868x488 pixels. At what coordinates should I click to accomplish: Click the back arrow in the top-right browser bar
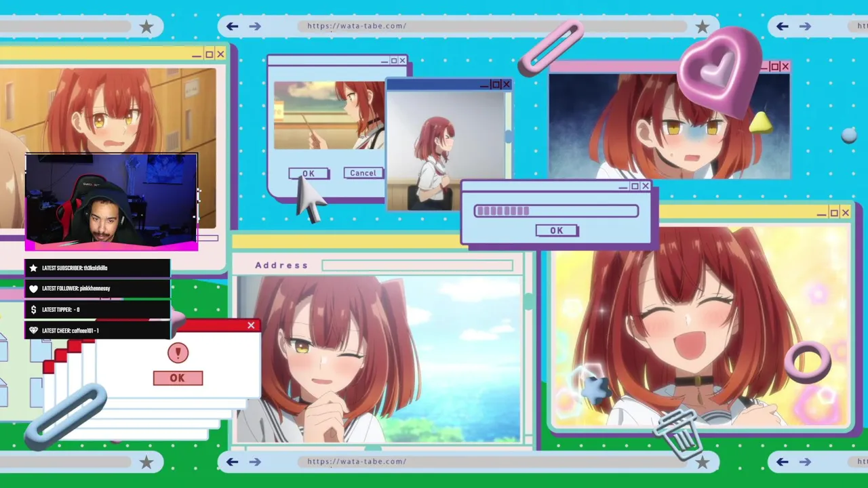coord(782,26)
